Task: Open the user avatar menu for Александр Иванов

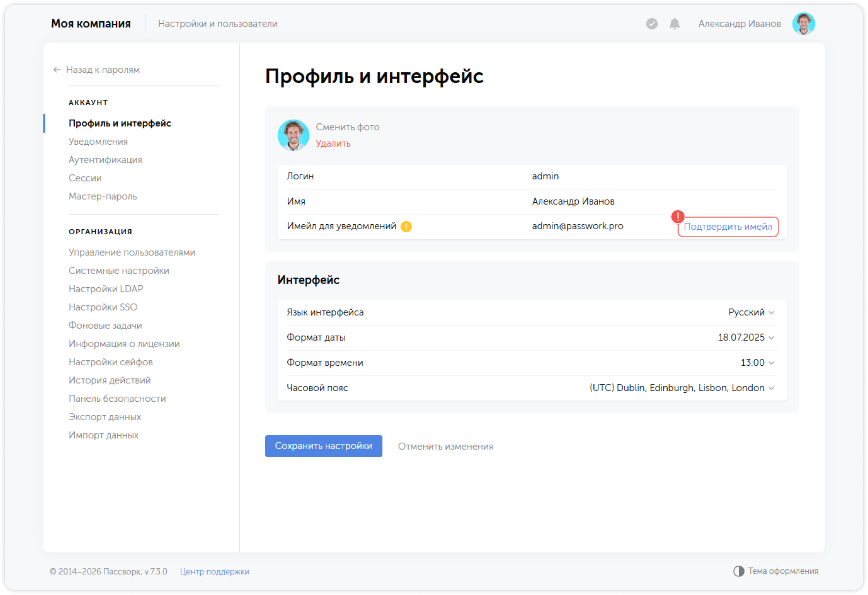Action: [803, 24]
